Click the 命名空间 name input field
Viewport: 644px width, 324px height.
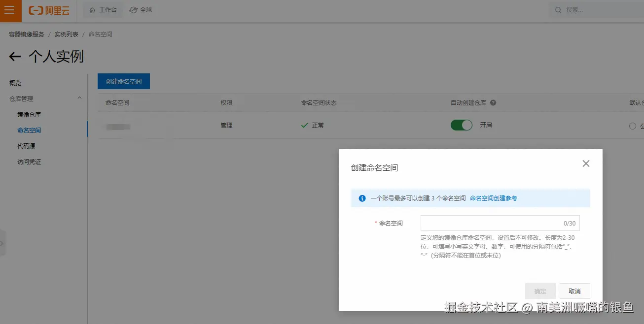pos(500,223)
